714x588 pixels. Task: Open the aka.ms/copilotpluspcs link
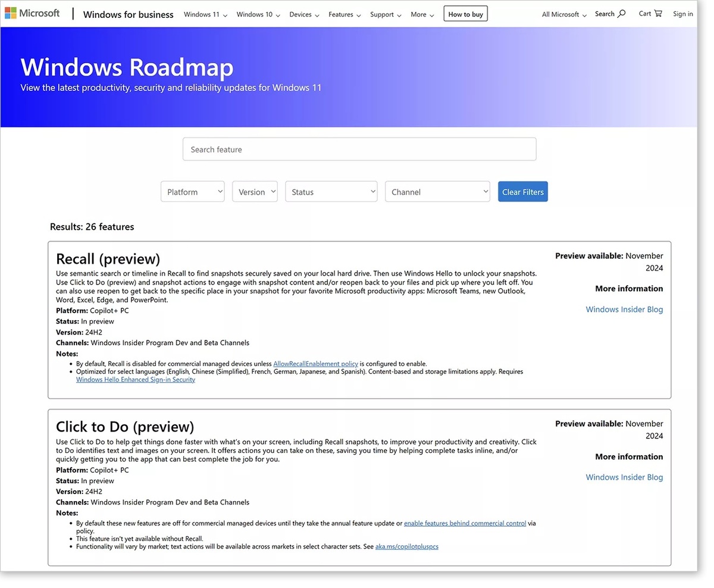tap(406, 546)
